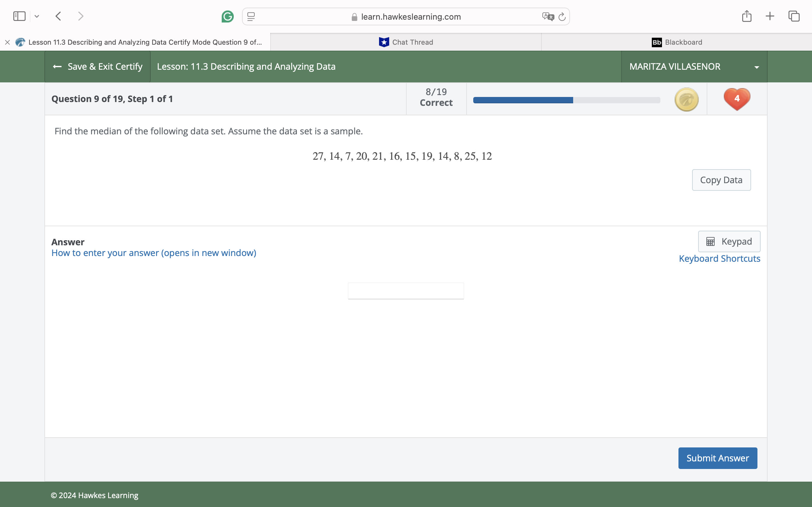Navigate back using the back arrow
The width and height of the screenshot is (812, 507).
coord(58,16)
